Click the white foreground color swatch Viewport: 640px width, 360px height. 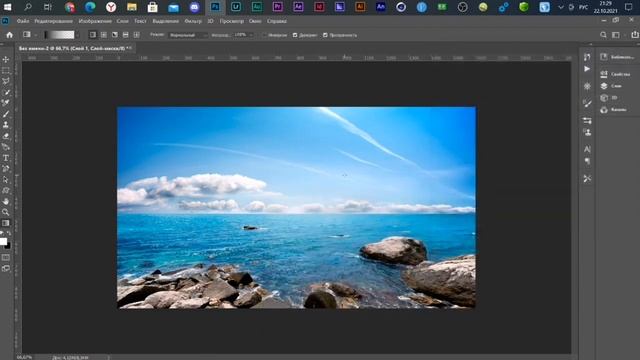point(3,241)
